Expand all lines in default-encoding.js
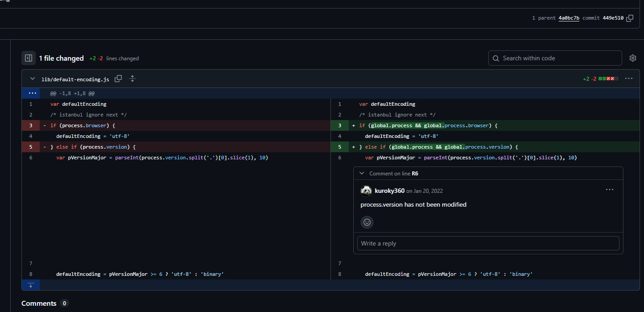The image size is (644, 312). [x=132, y=79]
